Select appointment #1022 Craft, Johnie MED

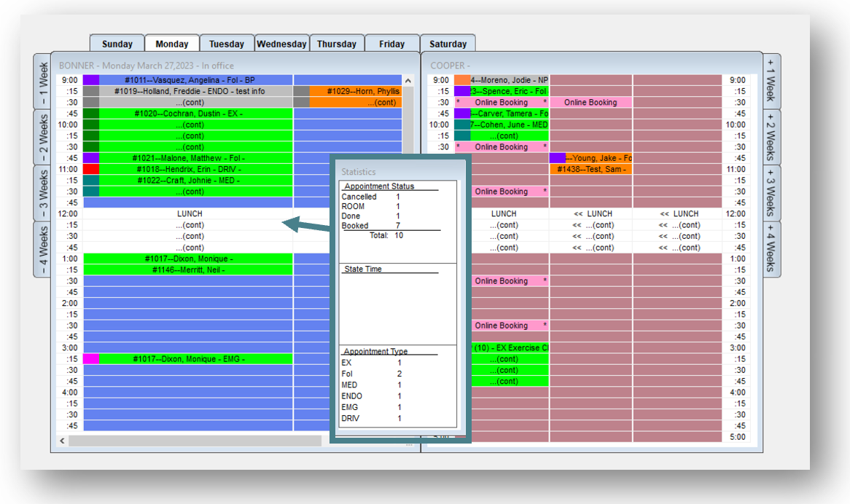188,181
